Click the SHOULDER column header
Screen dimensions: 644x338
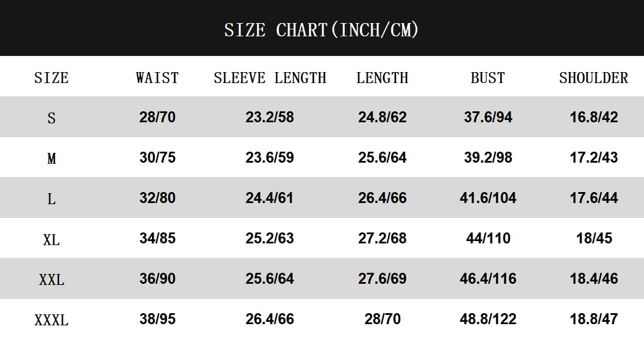click(594, 77)
